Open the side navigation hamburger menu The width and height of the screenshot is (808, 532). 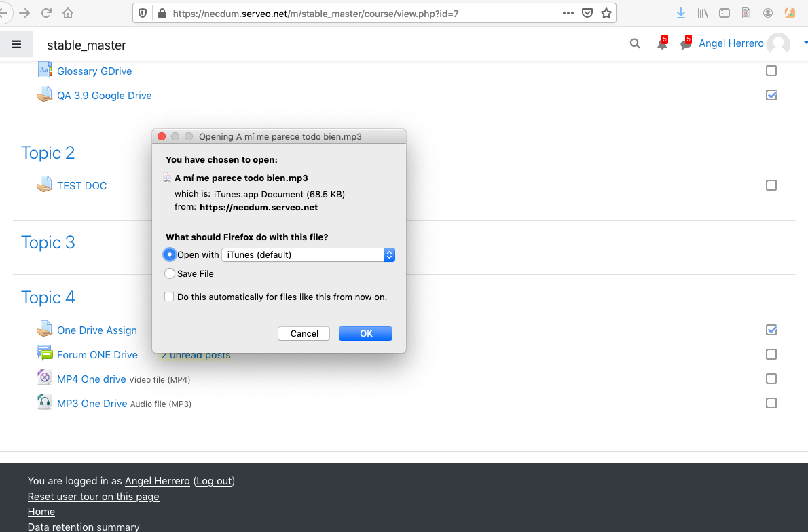(16, 44)
